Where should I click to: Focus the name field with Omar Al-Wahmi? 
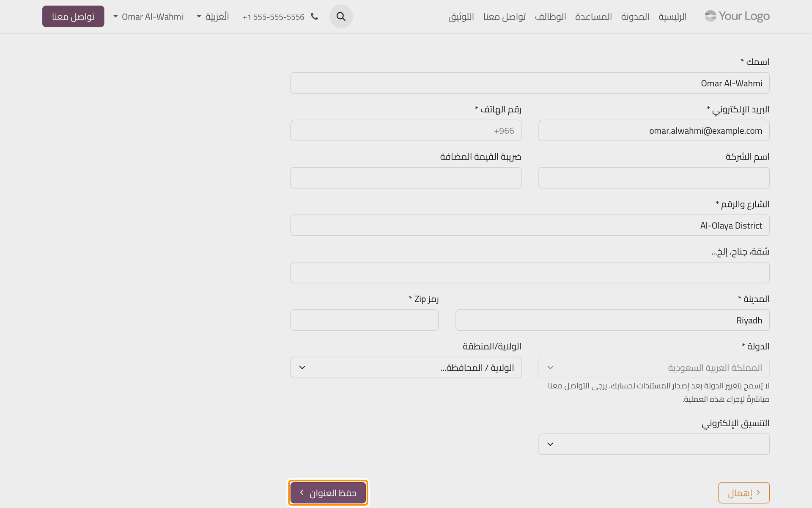530,83
